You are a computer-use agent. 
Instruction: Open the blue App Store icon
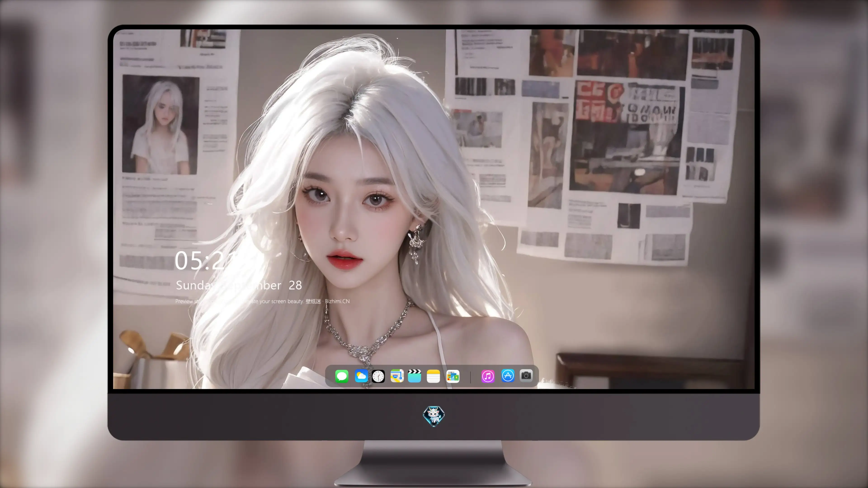508,375
